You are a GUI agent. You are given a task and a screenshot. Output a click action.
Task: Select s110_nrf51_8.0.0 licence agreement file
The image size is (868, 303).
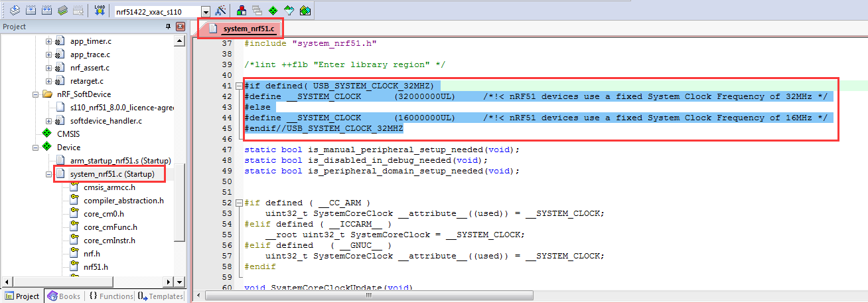121,108
